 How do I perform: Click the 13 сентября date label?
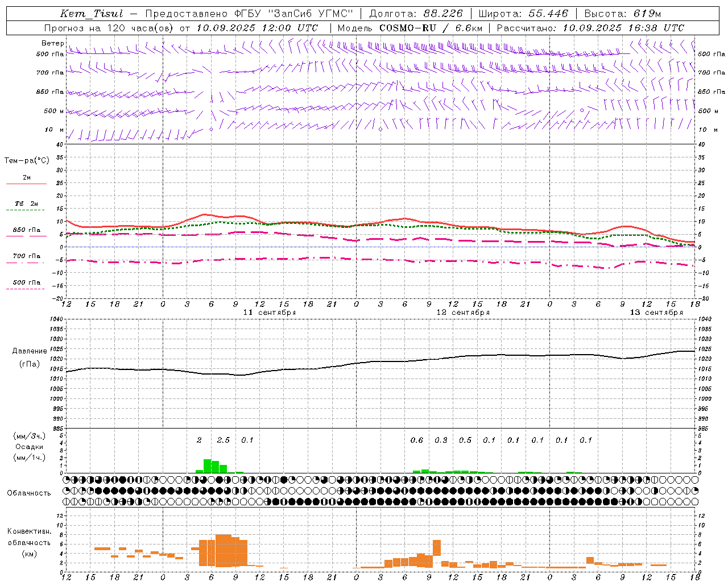click(656, 313)
